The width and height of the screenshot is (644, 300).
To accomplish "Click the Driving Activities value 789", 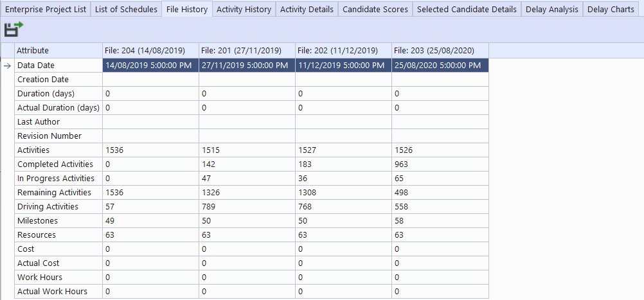I will pyautogui.click(x=247, y=207).
